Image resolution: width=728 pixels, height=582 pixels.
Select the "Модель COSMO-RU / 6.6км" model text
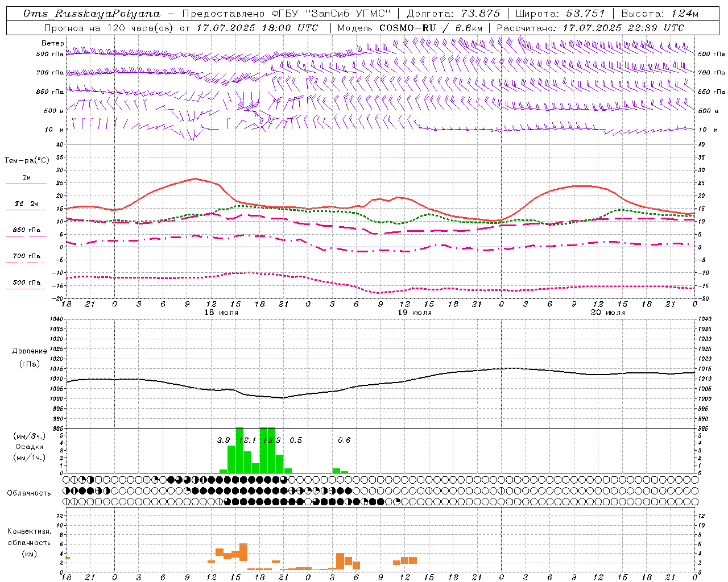tap(410, 27)
